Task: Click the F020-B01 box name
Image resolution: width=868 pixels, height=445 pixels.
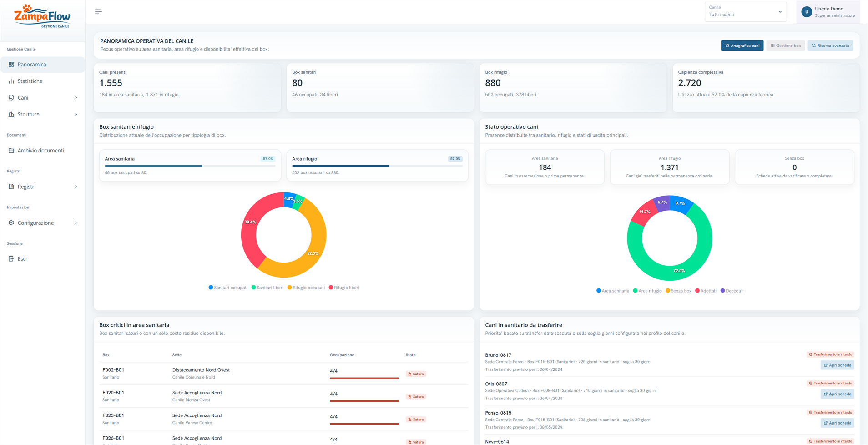Action: pos(113,393)
